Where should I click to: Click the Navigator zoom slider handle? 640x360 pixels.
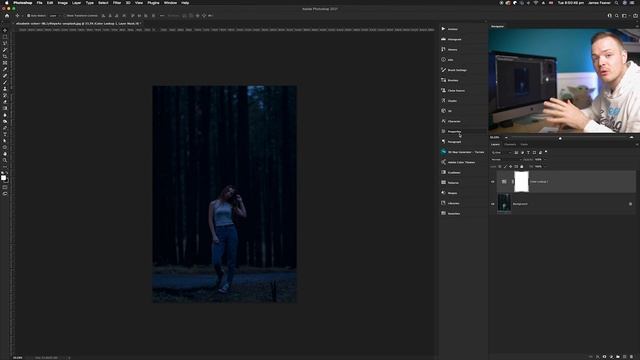coord(560,138)
